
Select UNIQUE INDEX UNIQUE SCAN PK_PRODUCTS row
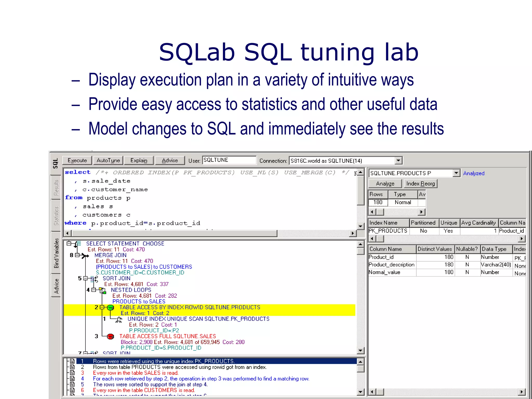tap(198, 319)
